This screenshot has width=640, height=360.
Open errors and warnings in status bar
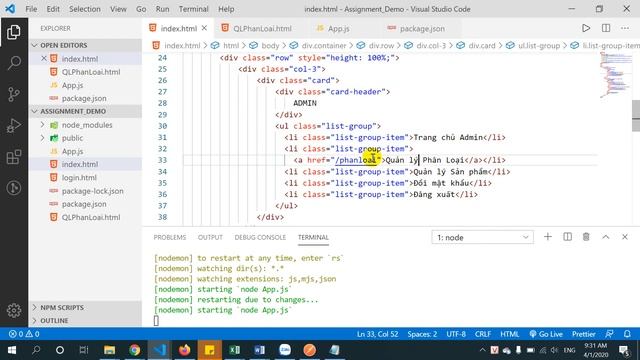(24, 334)
